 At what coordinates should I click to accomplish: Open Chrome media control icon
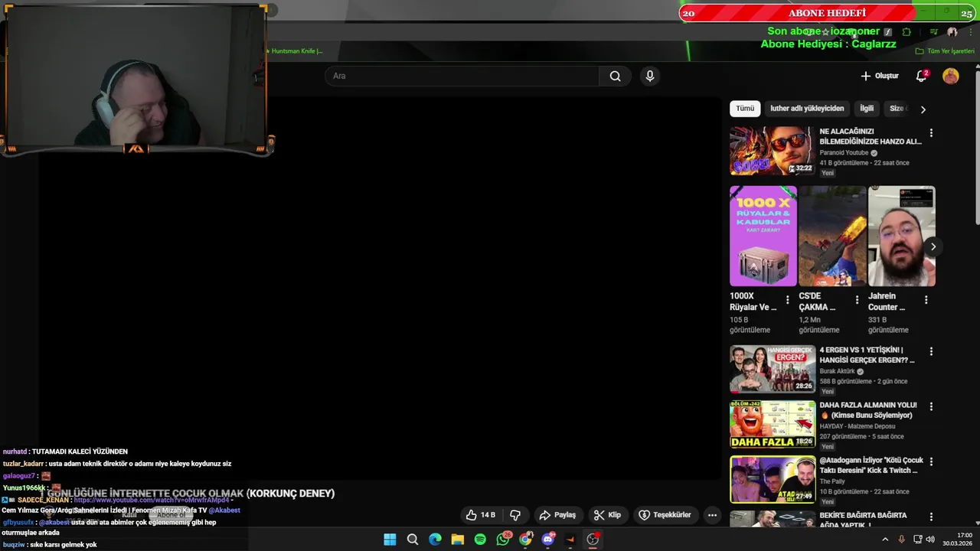(933, 32)
